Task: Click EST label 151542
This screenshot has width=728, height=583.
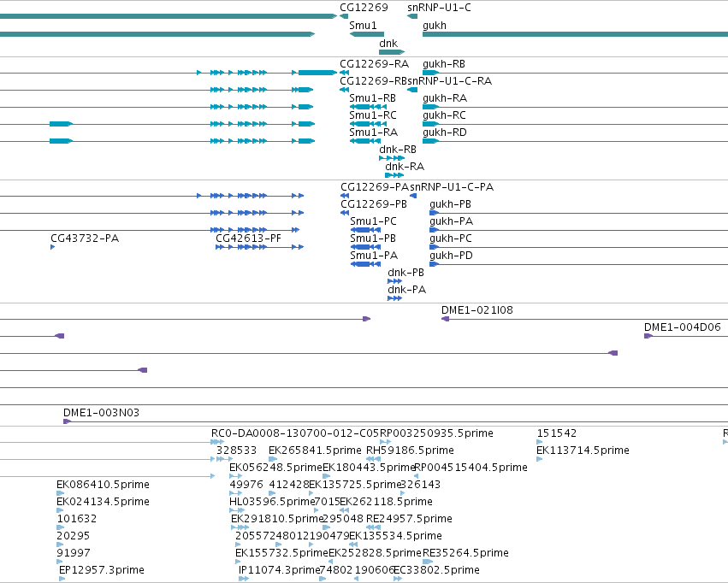Action: click(556, 433)
